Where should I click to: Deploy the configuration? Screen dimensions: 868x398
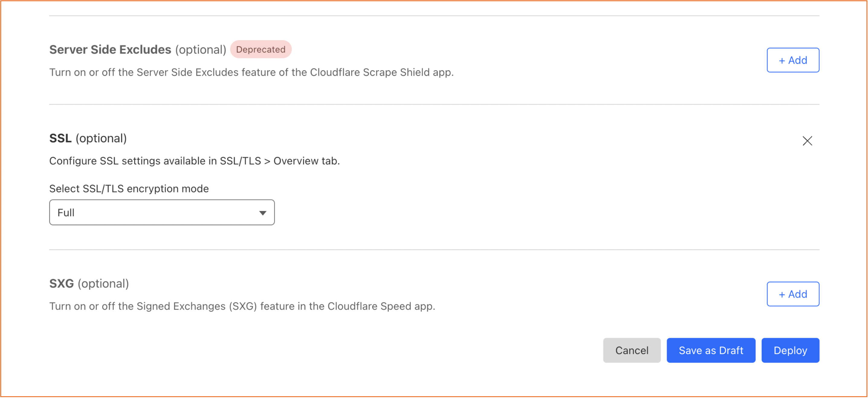pyautogui.click(x=790, y=350)
